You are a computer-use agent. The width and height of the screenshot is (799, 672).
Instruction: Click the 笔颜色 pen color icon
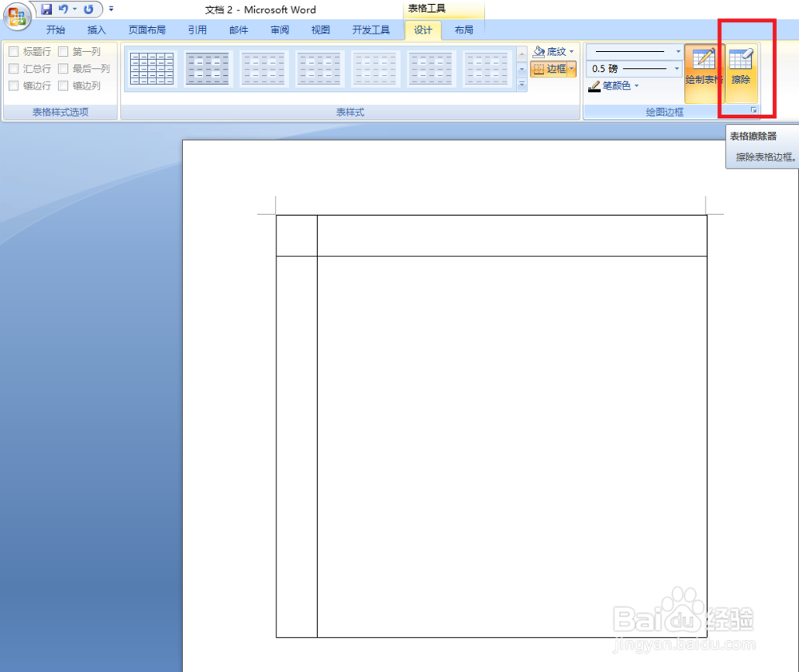(594, 86)
